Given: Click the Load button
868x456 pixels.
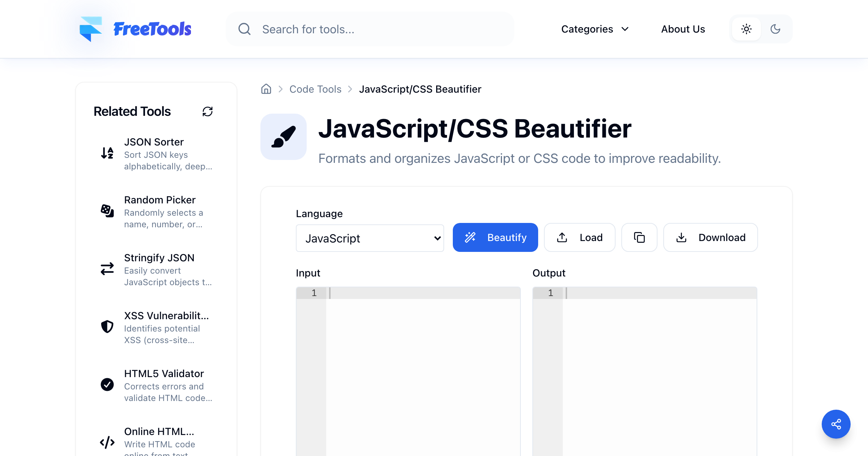Looking at the screenshot, I should pos(580,237).
